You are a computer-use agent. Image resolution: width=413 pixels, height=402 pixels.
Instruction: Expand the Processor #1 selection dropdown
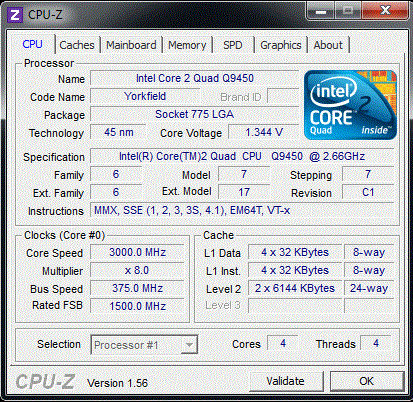click(144, 345)
